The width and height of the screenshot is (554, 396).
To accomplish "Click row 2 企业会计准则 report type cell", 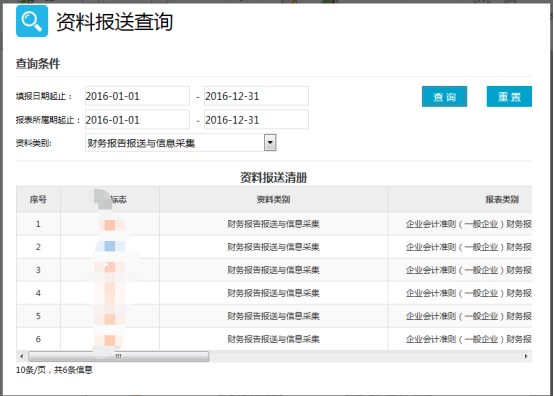I will [x=460, y=247].
